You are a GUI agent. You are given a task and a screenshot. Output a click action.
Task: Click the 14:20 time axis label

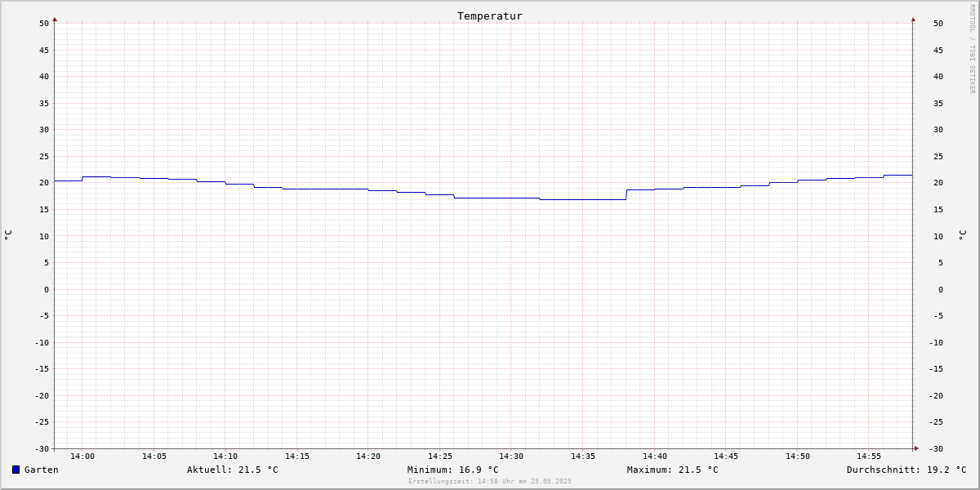[x=368, y=457]
